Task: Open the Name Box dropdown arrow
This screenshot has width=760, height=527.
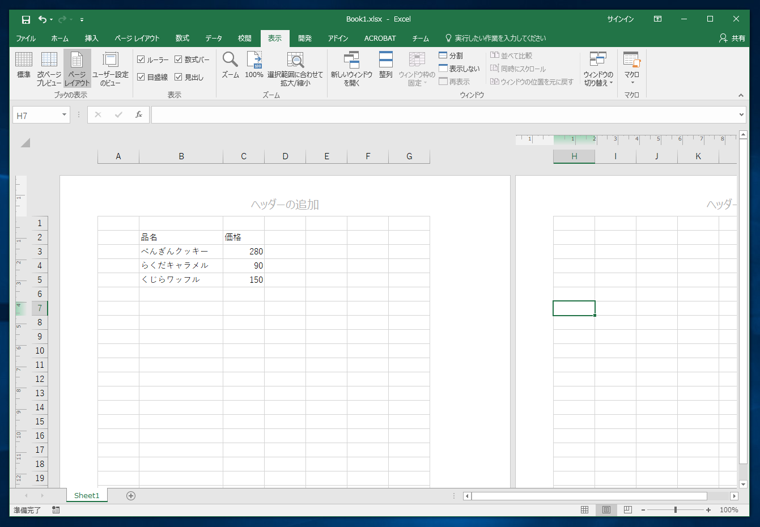Action: pyautogui.click(x=65, y=115)
